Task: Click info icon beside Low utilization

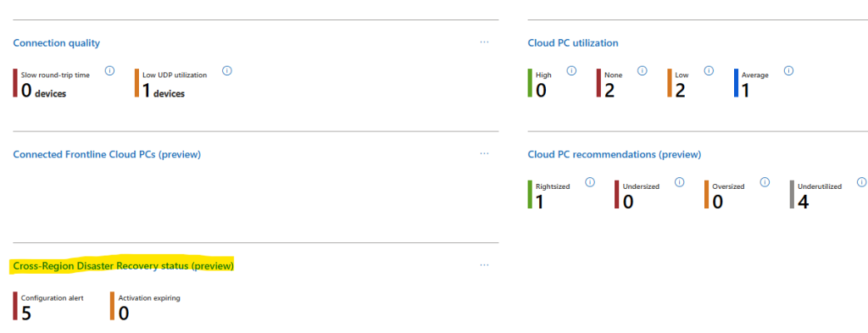Action: coord(709,71)
